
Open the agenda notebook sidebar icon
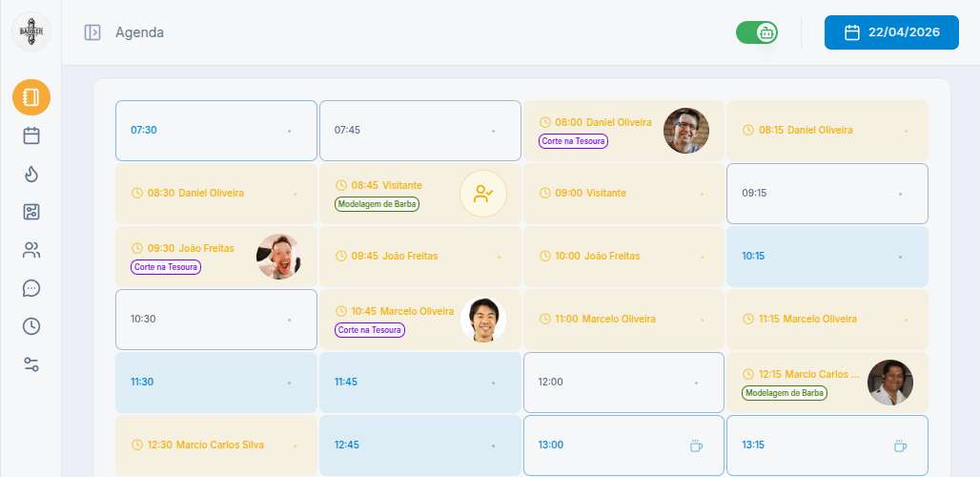31,97
